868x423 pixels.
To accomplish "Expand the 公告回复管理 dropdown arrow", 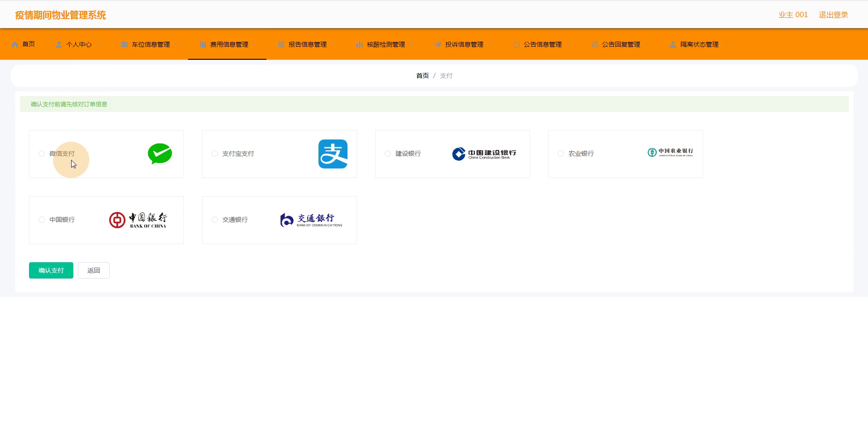I will [647, 44].
